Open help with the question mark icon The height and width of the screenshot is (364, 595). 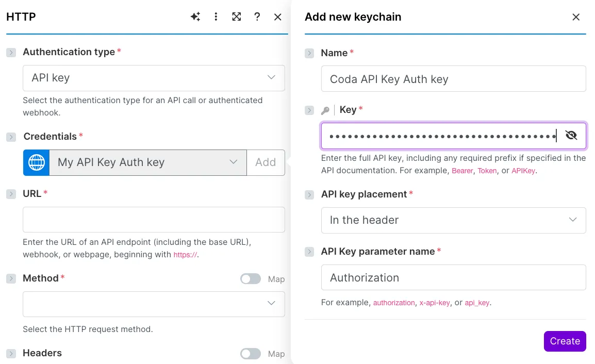coord(257,17)
